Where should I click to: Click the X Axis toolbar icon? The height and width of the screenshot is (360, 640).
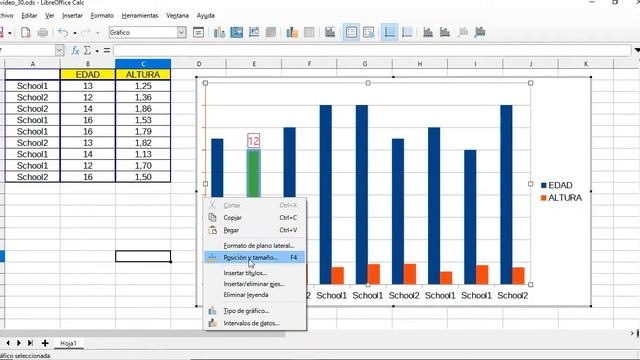pos(428,32)
